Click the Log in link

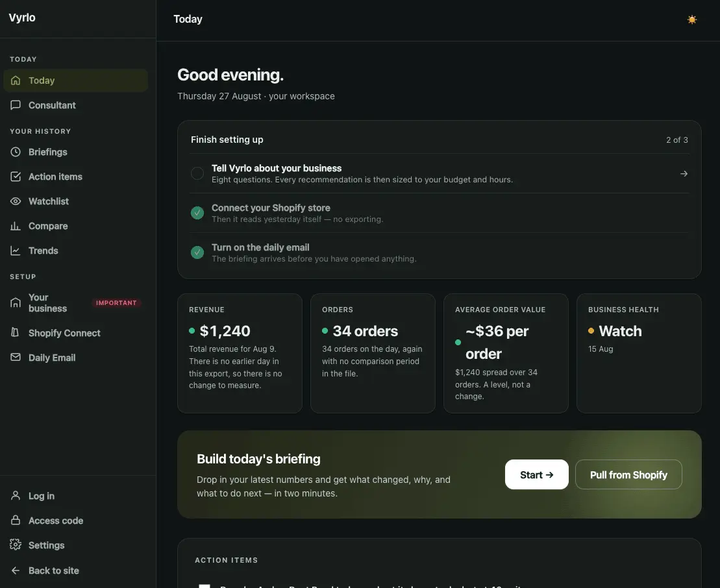pyautogui.click(x=76, y=496)
